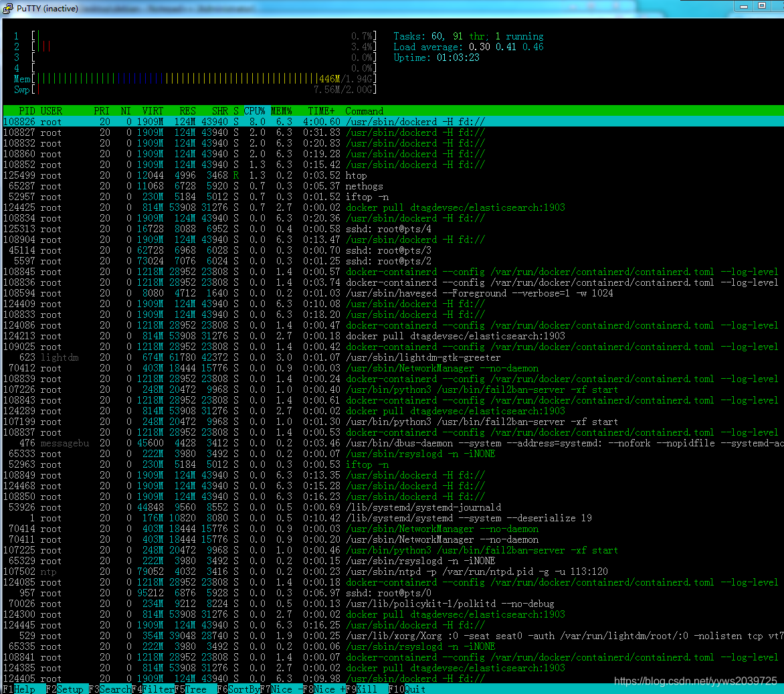Viewport: 784px width, 694px height.
Task: Click F7 Nice minus key
Action: (x=282, y=689)
